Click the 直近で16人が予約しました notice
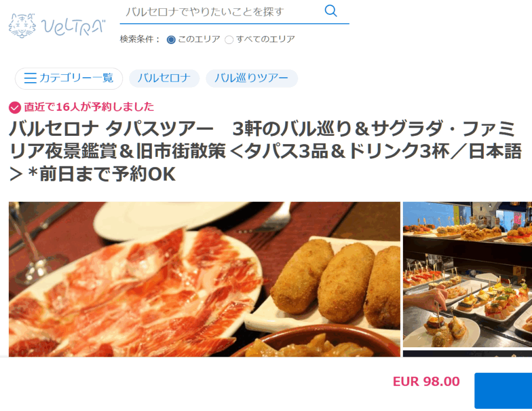 click(89, 107)
